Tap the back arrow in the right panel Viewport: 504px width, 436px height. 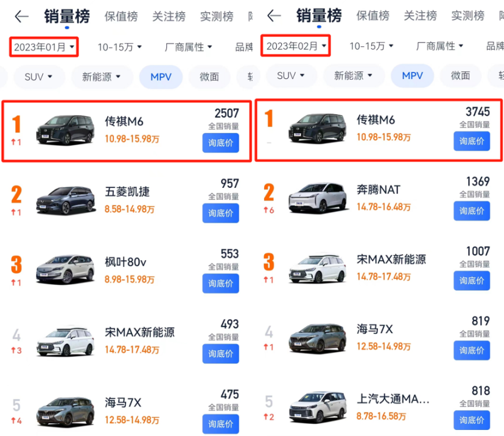[274, 16]
